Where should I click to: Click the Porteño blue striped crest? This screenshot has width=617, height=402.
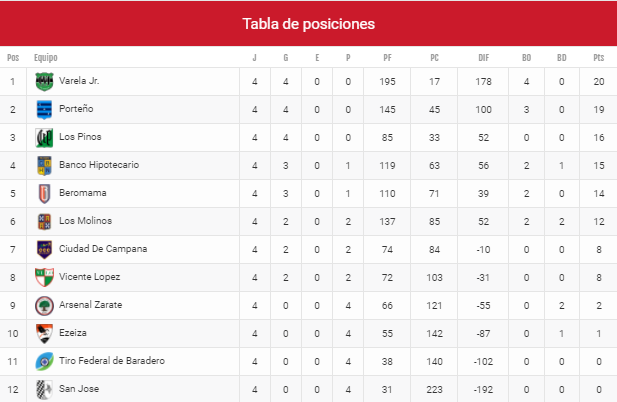(x=44, y=110)
